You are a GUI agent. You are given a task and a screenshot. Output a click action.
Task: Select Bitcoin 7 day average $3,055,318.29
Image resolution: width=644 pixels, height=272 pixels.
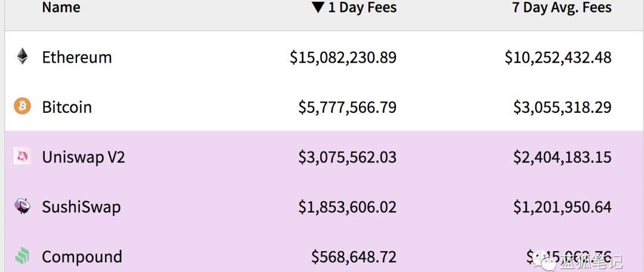[562, 107]
